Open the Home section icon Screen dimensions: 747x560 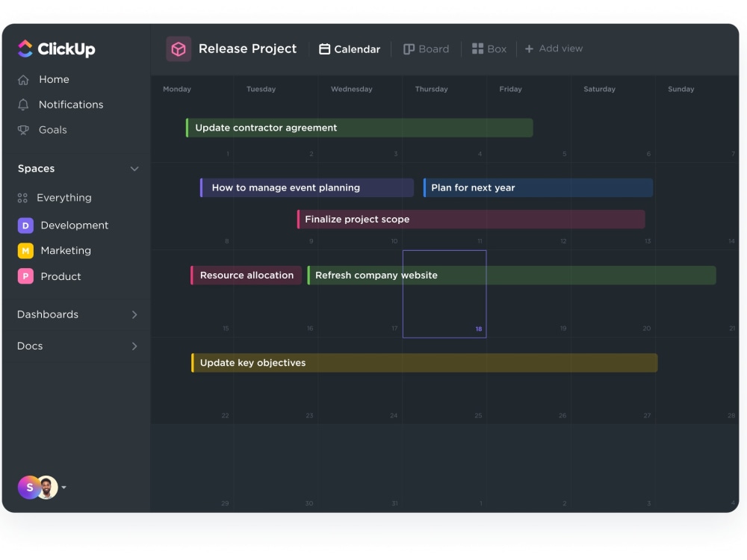[25, 79]
